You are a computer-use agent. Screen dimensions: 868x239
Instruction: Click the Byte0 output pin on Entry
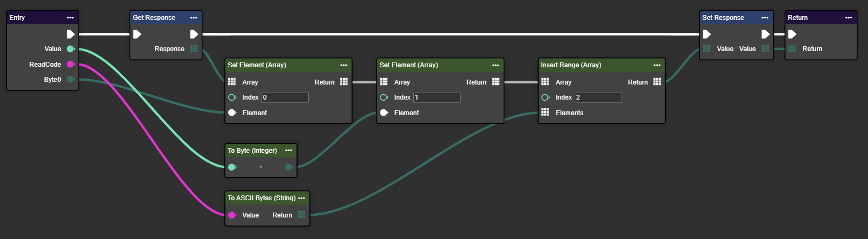click(70, 80)
